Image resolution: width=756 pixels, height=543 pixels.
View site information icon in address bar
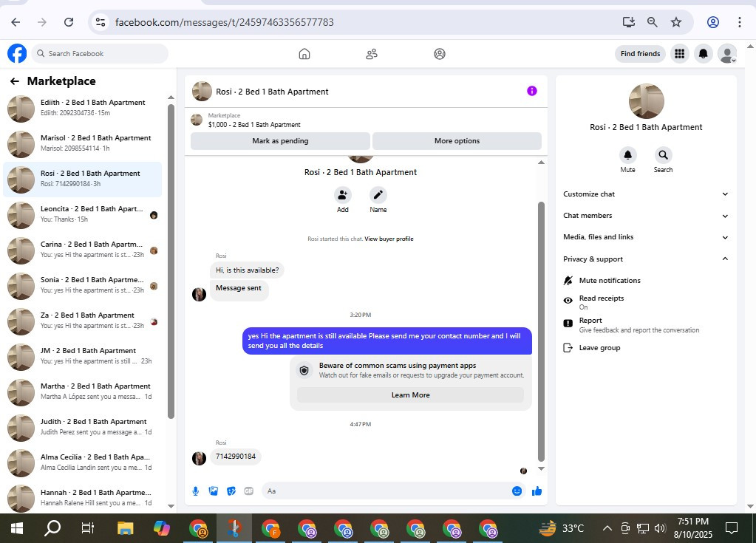(101, 22)
